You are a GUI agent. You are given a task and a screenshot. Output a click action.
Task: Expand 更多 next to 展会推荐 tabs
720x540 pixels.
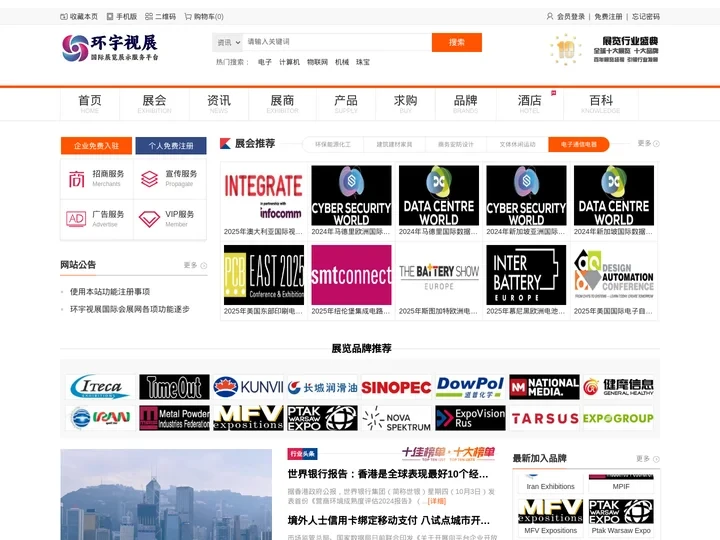648,143
